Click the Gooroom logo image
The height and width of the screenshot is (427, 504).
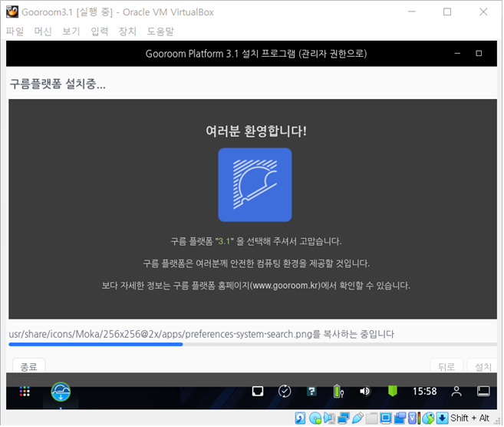coord(255,185)
